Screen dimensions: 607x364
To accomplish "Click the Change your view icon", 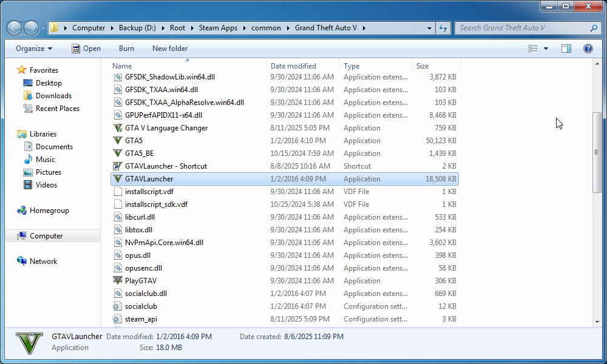I will pyautogui.click(x=533, y=49).
